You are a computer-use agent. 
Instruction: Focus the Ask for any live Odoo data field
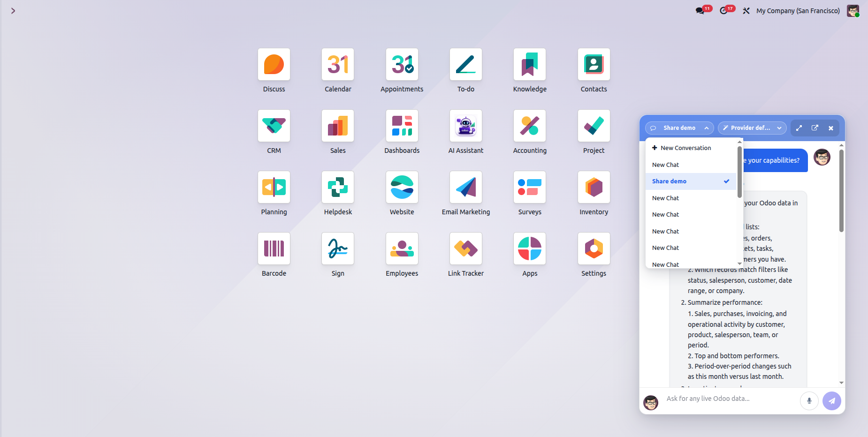(730, 399)
